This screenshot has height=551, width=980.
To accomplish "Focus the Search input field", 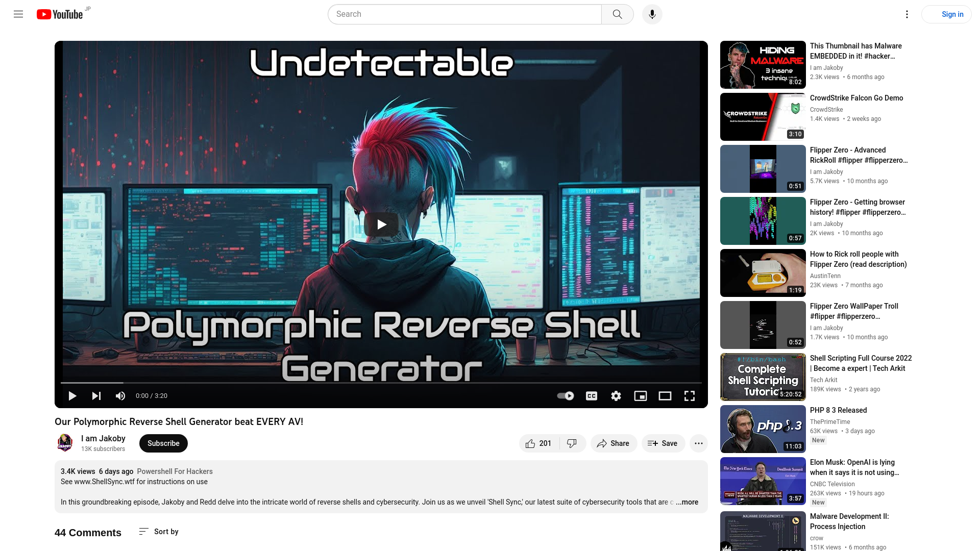I will (464, 14).
